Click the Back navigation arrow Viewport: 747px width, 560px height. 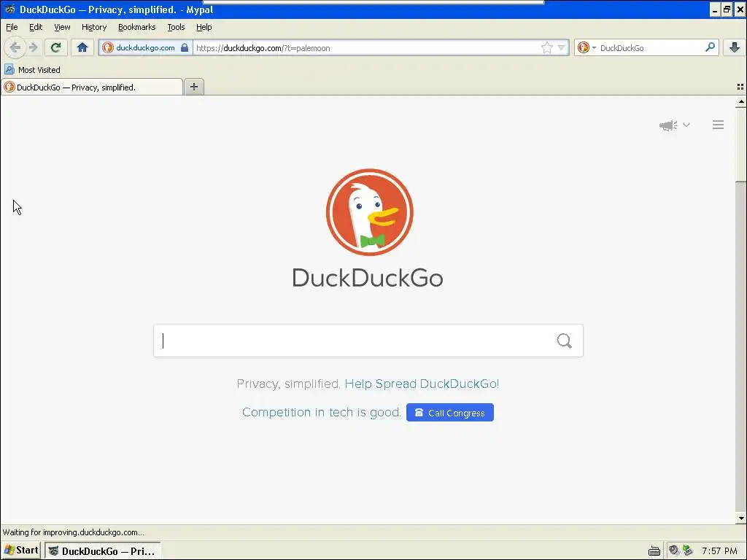point(15,47)
